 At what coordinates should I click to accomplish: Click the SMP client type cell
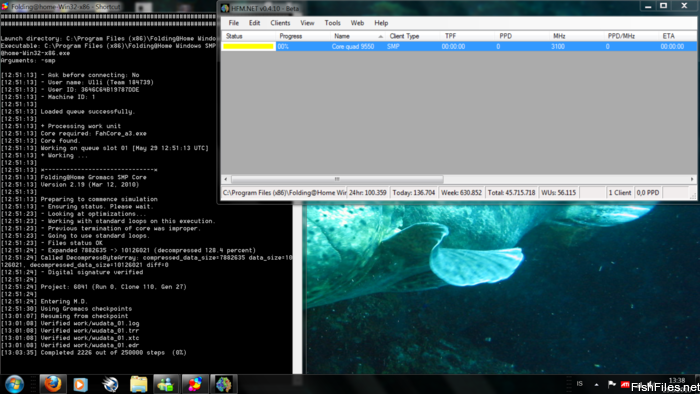click(x=393, y=46)
